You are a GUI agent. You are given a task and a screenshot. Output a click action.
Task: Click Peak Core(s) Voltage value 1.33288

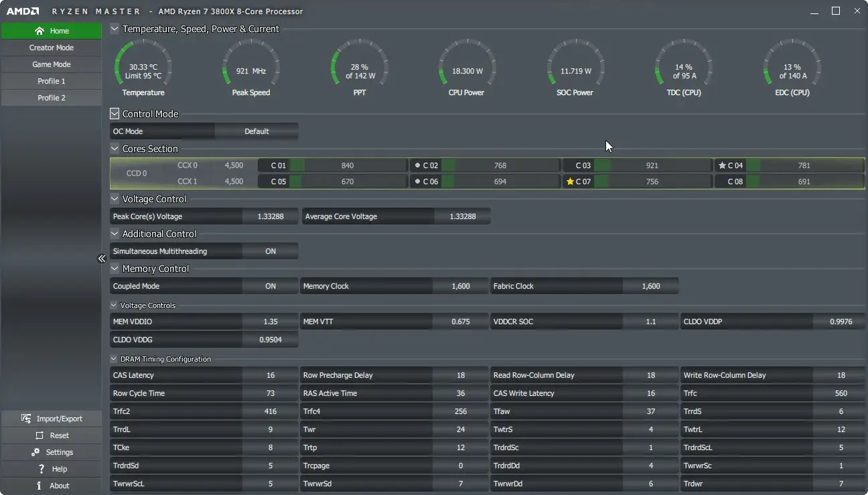click(271, 216)
